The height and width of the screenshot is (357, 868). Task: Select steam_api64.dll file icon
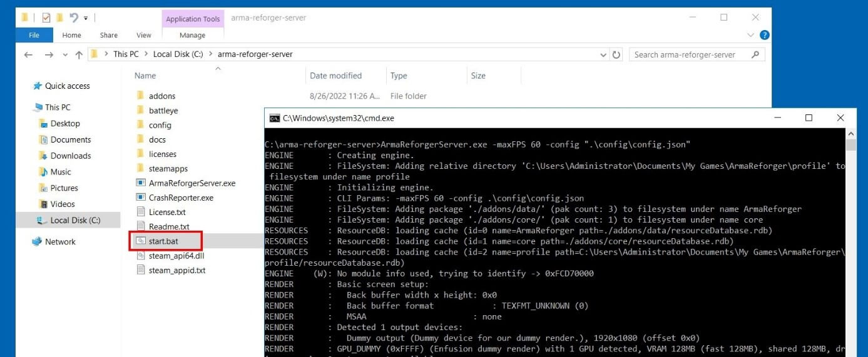point(141,256)
